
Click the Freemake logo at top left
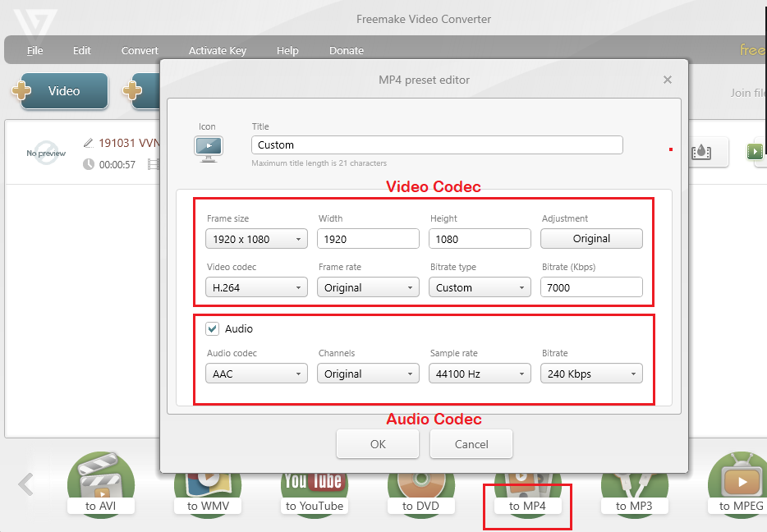click(35, 24)
